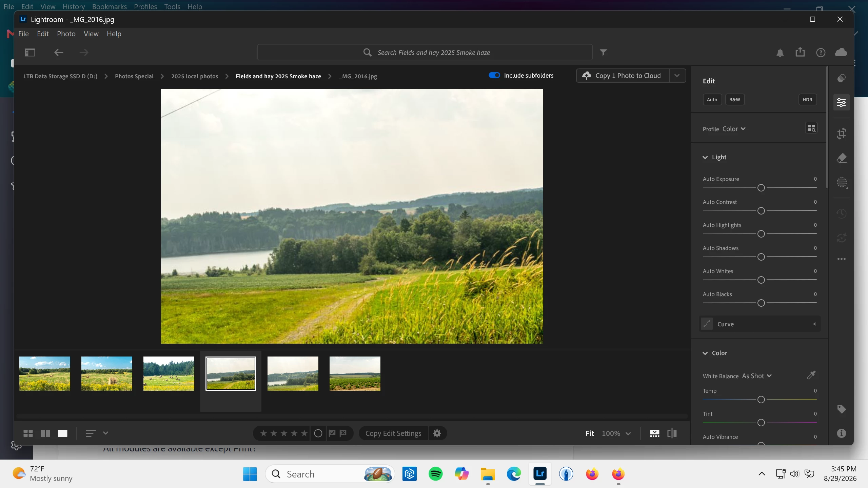Click the Copy 1 Photo to Cloud button
This screenshot has height=488, width=868.
point(623,76)
